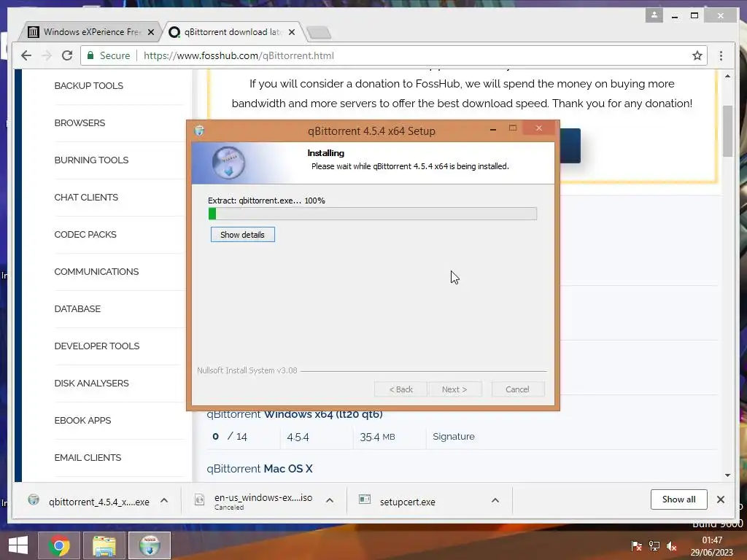Click Show all downloads button
The width and height of the screenshot is (747, 560).
(x=679, y=499)
